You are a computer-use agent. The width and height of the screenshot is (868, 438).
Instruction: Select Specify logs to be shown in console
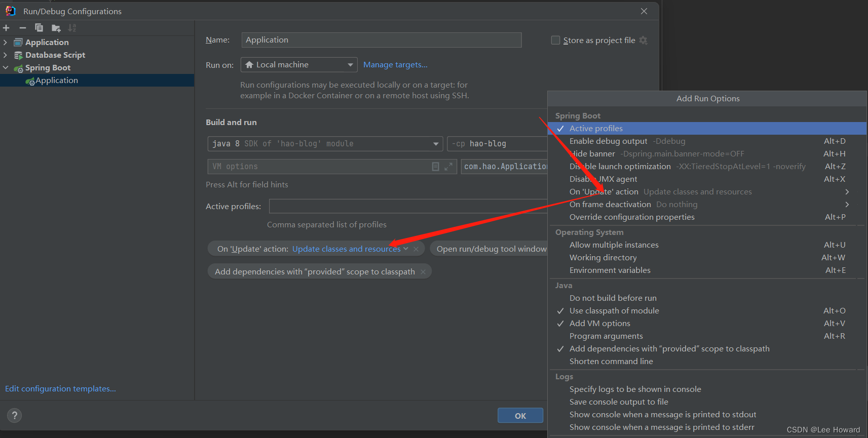pos(707,389)
